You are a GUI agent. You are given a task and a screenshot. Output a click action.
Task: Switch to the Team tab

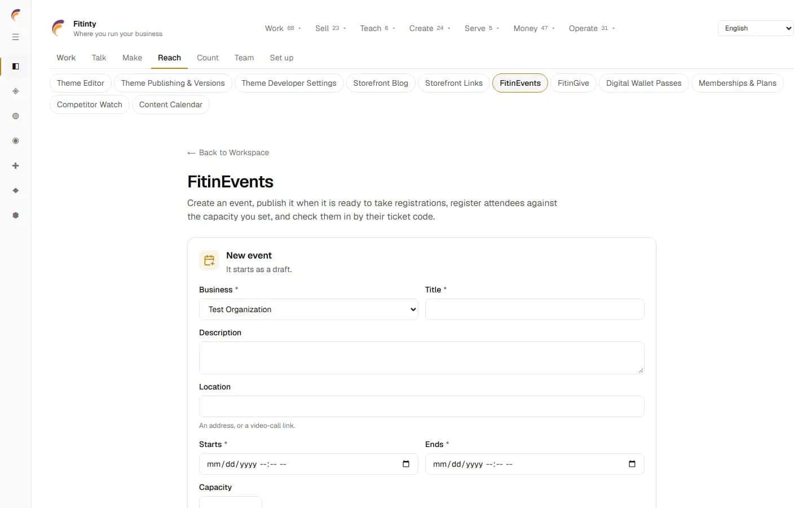pyautogui.click(x=244, y=58)
